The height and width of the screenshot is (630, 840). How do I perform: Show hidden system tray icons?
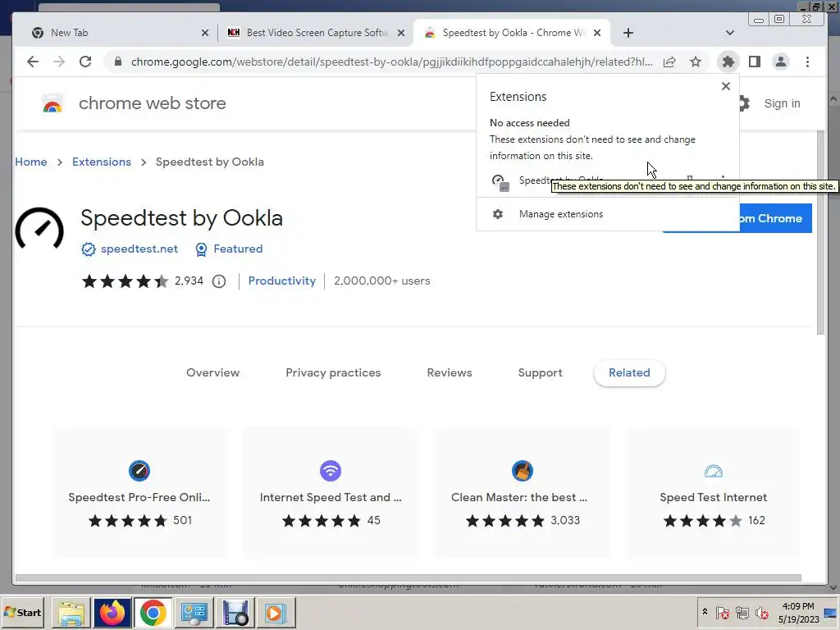[x=705, y=611]
